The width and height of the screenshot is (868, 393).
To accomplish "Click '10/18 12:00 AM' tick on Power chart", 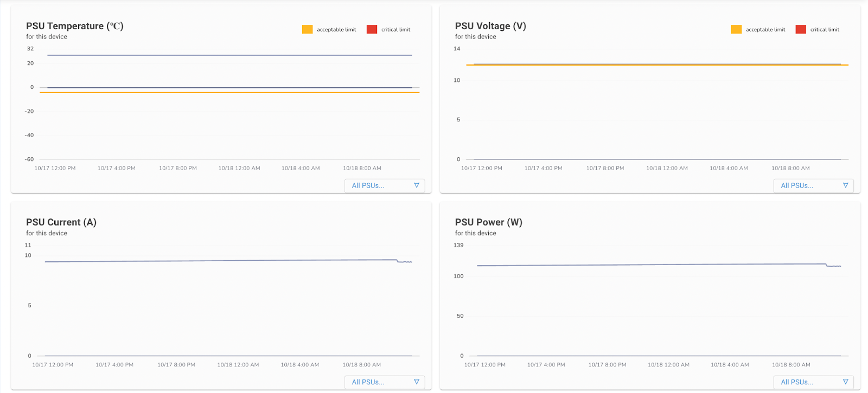I will point(668,365).
